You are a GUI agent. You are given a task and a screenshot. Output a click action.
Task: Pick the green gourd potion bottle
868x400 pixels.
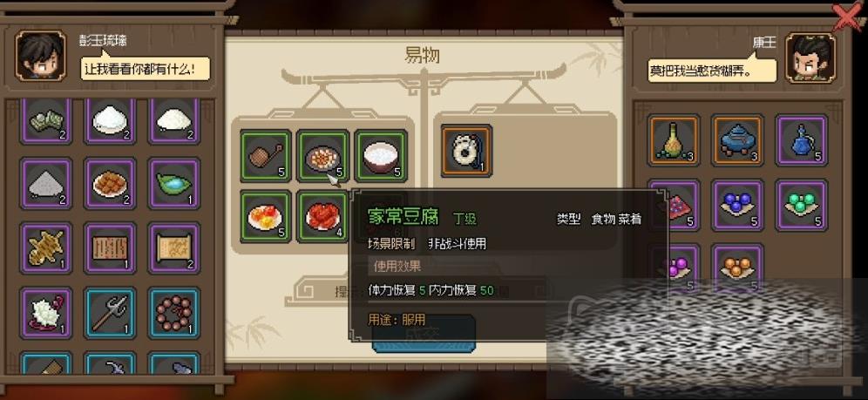tap(674, 140)
